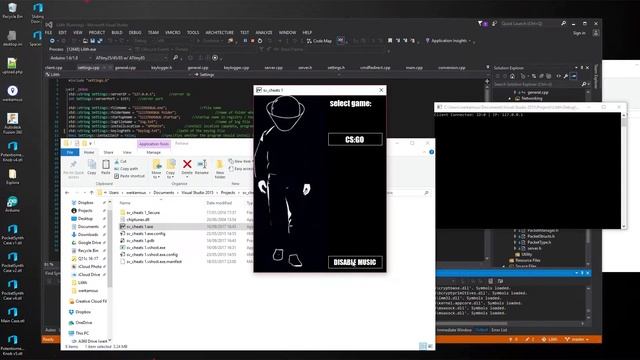Open the Application Insights dropdown
This screenshot has width=640, height=360.
(448, 41)
